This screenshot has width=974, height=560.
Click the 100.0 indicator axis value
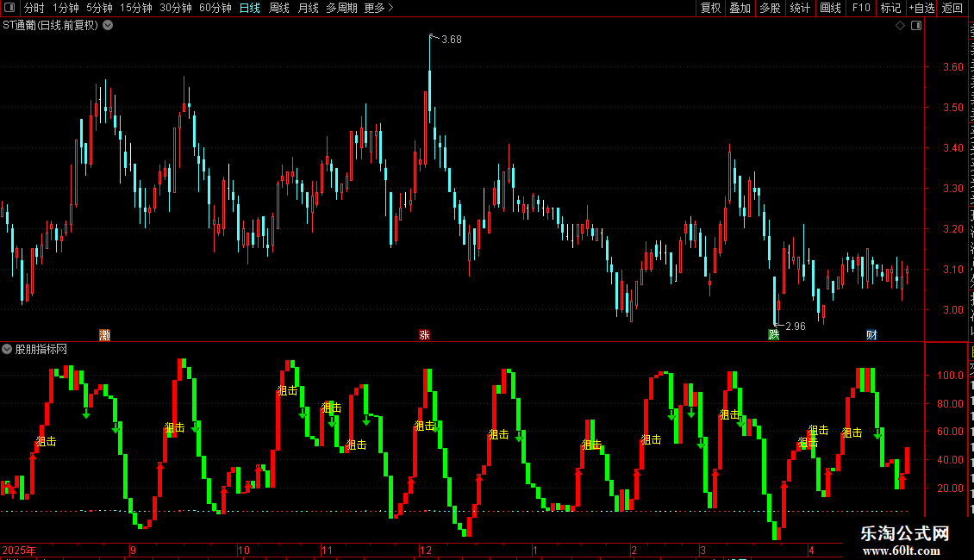point(951,376)
